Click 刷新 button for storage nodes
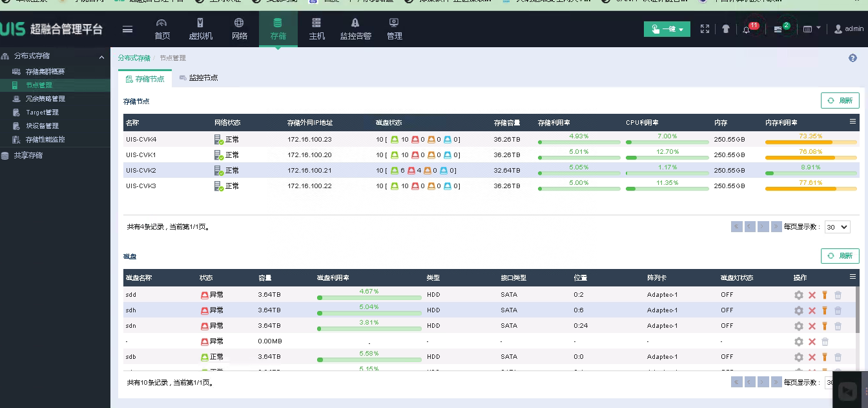 [840, 101]
